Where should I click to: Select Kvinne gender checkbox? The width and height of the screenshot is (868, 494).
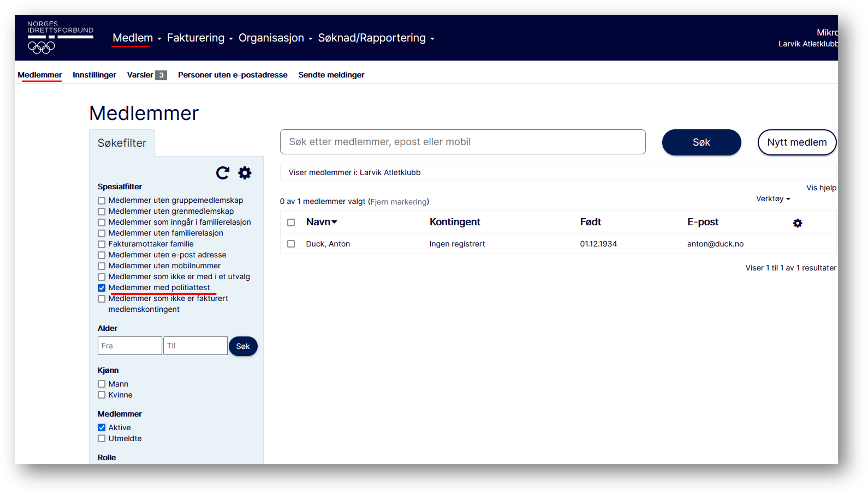102,395
